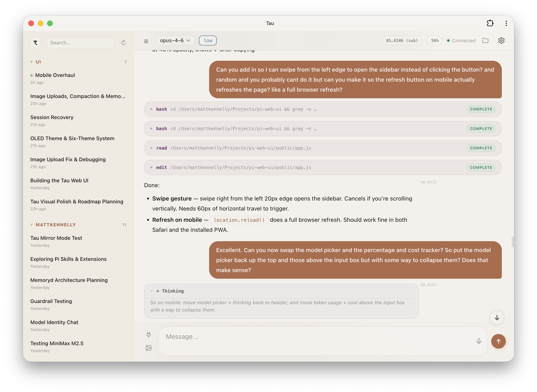Open Memoryd Architecture Planning session
Viewport: 537px width, 392px height.
[x=78, y=284]
